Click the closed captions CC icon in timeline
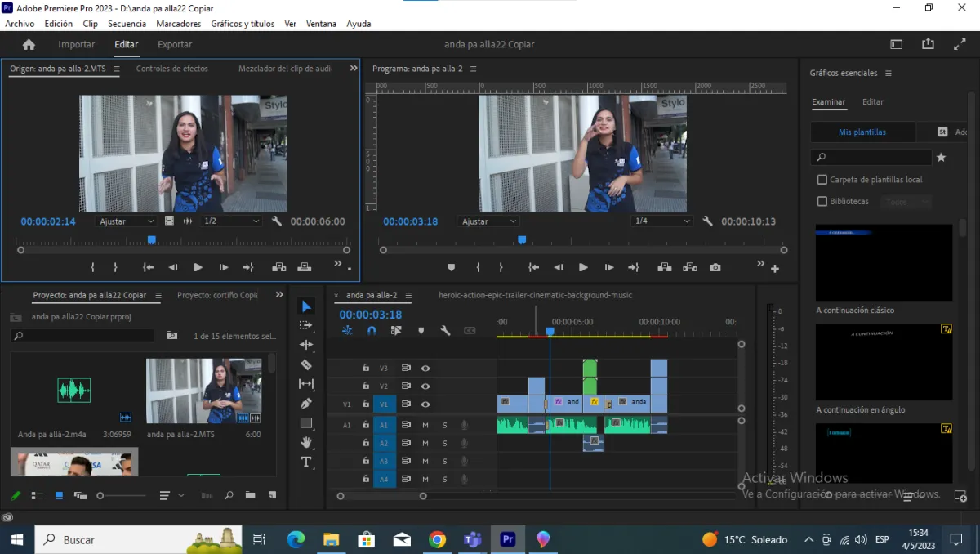Viewport: 980px width, 554px height. (470, 331)
